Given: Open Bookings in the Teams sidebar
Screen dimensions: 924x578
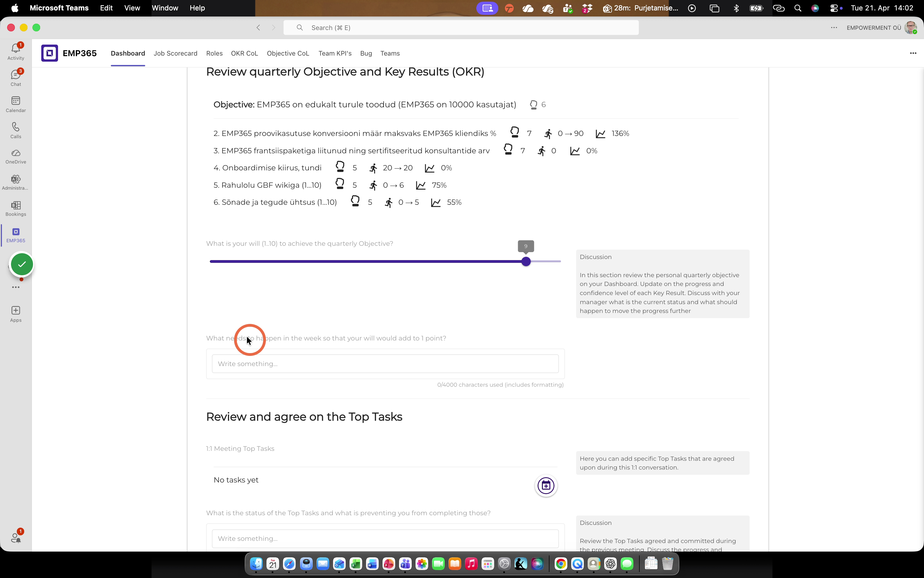Looking at the screenshot, I should coord(16,209).
